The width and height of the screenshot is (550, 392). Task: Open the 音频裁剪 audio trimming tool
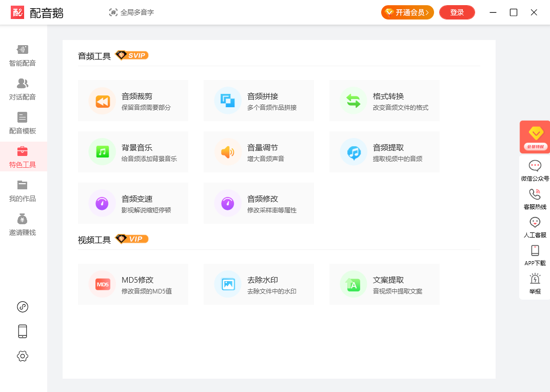click(133, 101)
